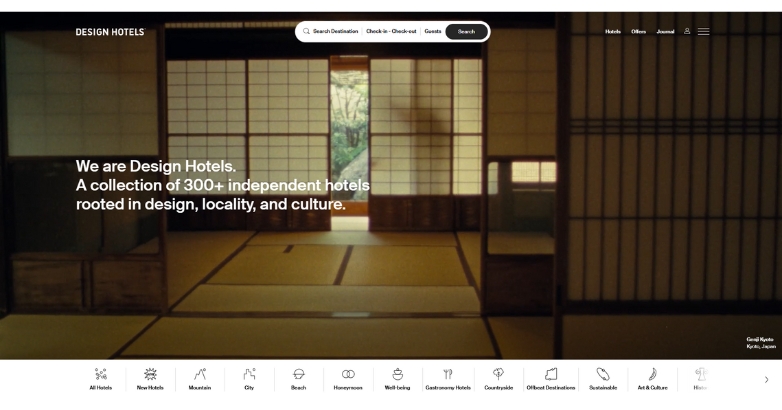Viewport: 782px width, 410px height.
Task: Click the dark Search button
Action: 466,31
